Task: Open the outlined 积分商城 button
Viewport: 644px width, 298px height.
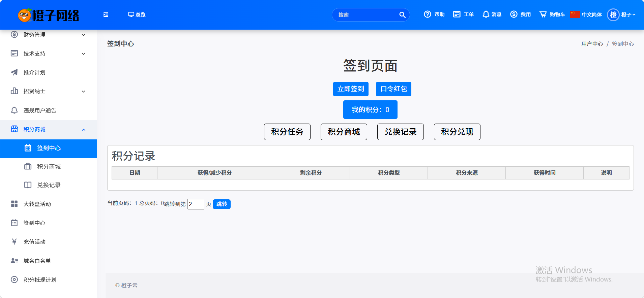Action: [344, 132]
